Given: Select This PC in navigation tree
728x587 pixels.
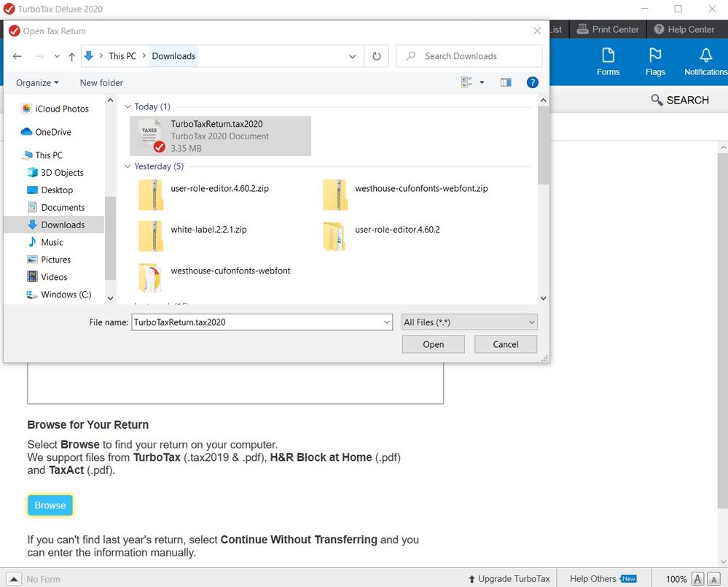Looking at the screenshot, I should tap(42, 155).
